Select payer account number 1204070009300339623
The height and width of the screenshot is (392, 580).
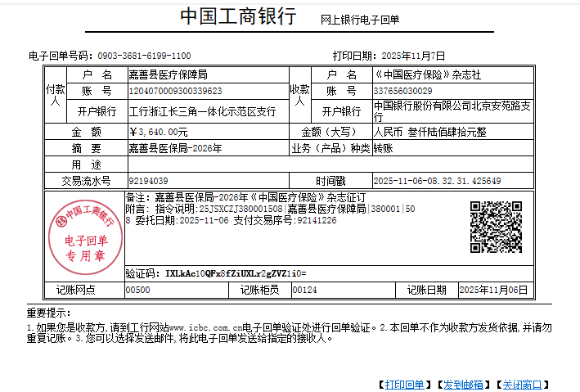click(175, 90)
